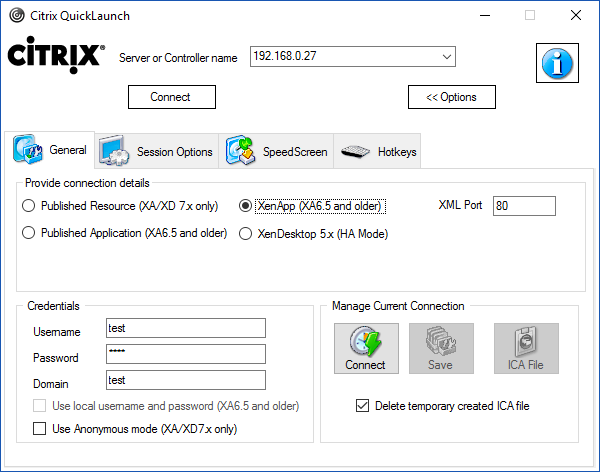
Task: Click the blue info icon button
Action: (561, 63)
